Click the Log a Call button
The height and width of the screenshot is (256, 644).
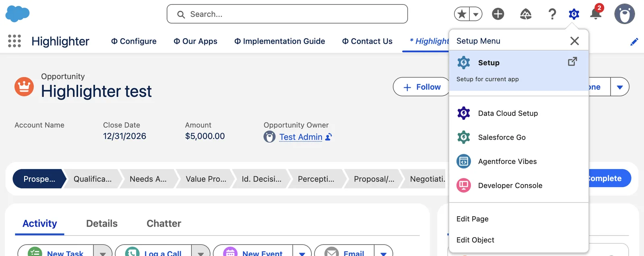point(154,251)
